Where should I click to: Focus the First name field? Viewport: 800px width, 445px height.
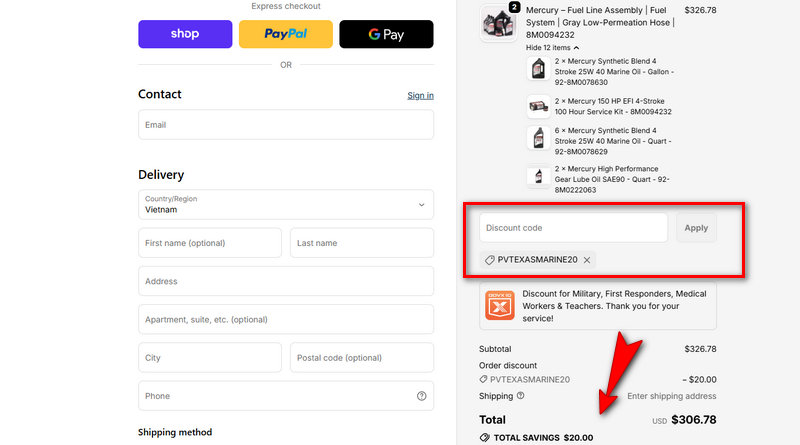click(x=210, y=243)
